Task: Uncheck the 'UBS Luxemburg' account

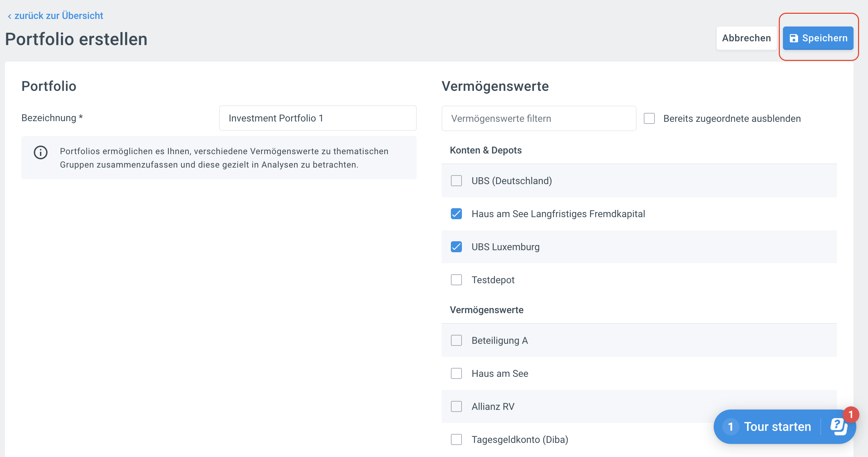Action: coord(456,247)
